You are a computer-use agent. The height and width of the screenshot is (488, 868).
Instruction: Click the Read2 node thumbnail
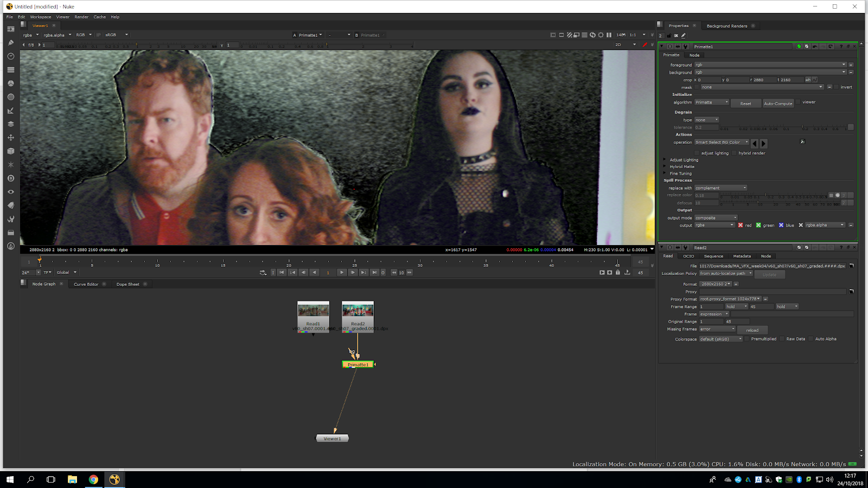point(358,311)
